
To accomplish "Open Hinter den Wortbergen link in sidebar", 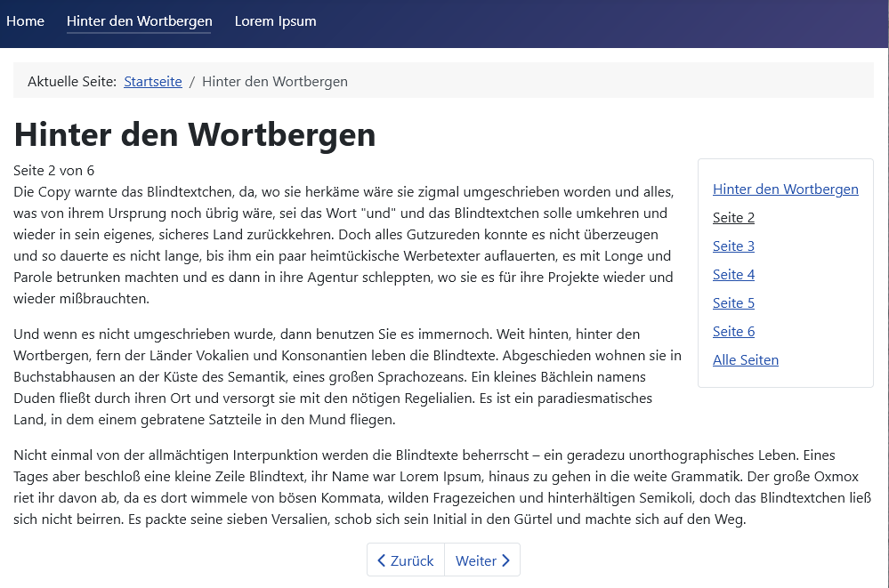I will [x=785, y=189].
